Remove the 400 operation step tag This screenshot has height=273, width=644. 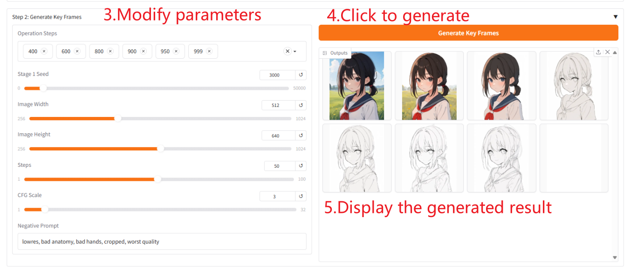(44, 51)
